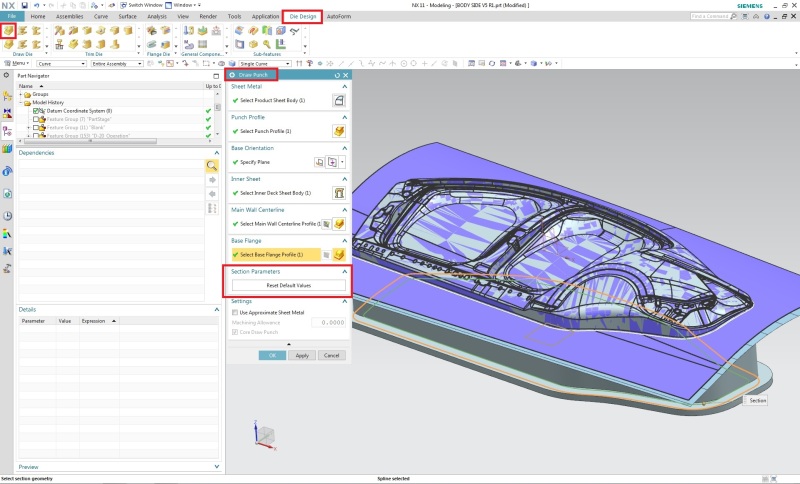800x484 pixels.
Task: Click the inferred plane icon in Base Orientation
Action: pyautogui.click(x=332, y=162)
